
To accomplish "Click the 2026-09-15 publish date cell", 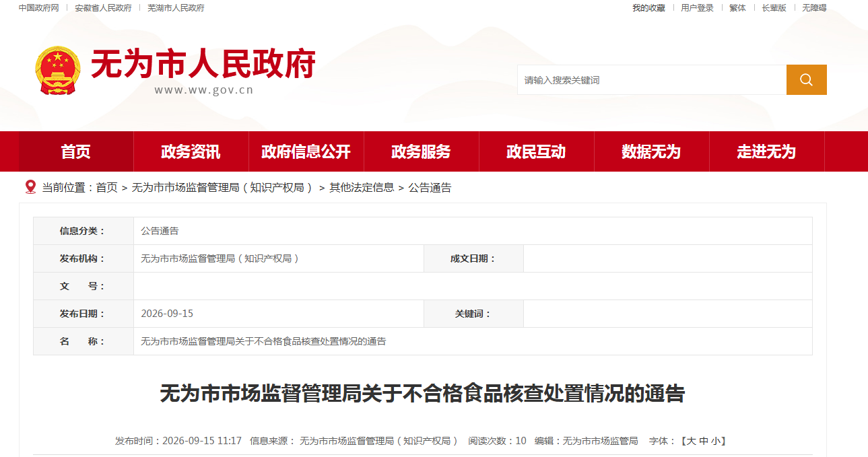I will (x=278, y=314).
